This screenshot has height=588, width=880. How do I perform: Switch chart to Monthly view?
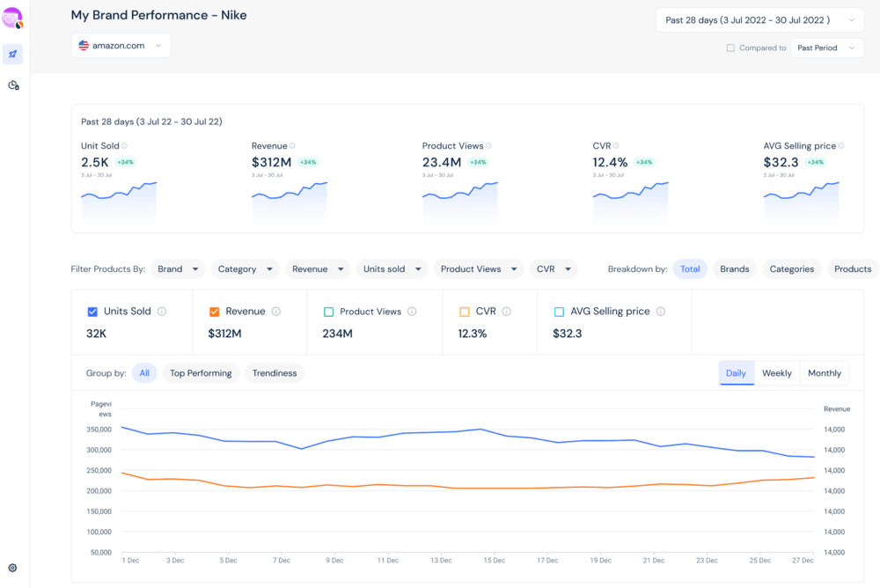(x=825, y=373)
